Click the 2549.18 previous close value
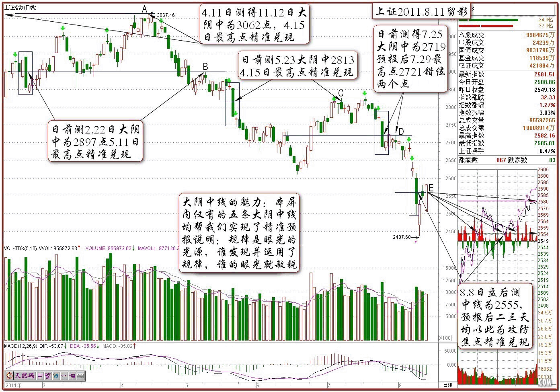This screenshot has width=560, height=392. coord(544,90)
